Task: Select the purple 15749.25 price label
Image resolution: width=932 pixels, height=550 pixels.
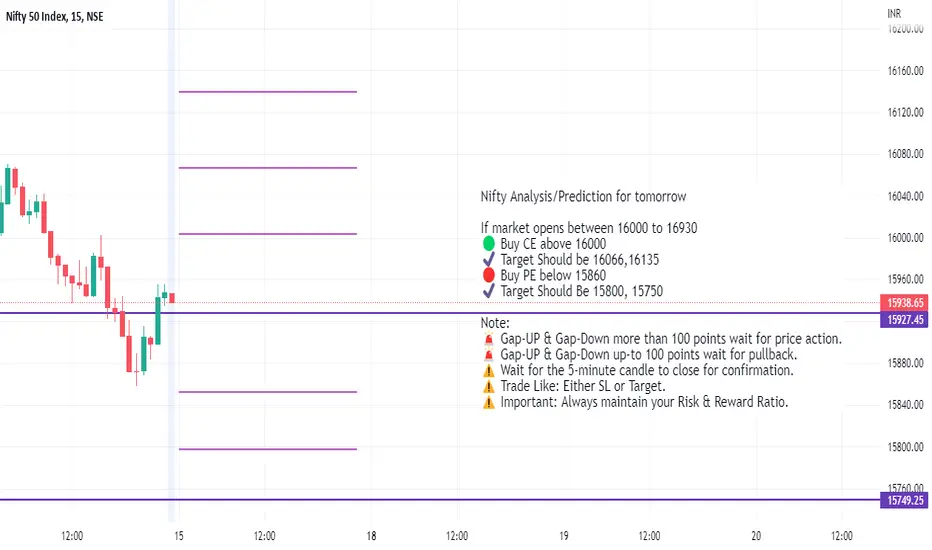Action: [905, 501]
